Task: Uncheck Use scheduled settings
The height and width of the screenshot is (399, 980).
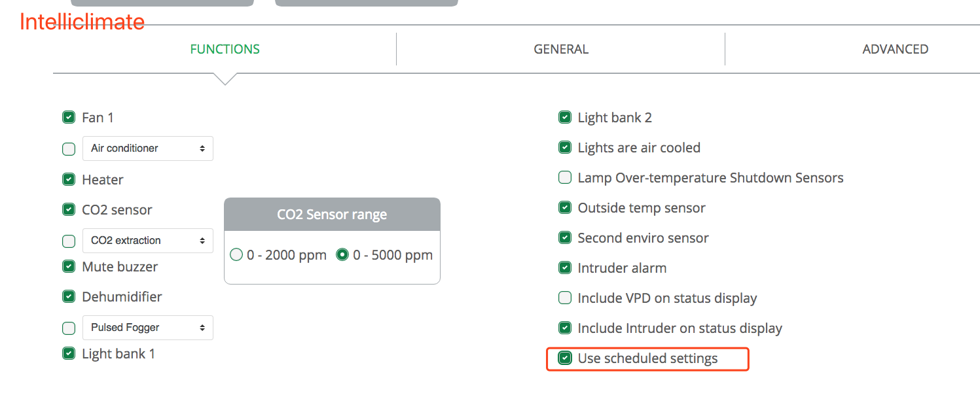Action: tap(565, 358)
